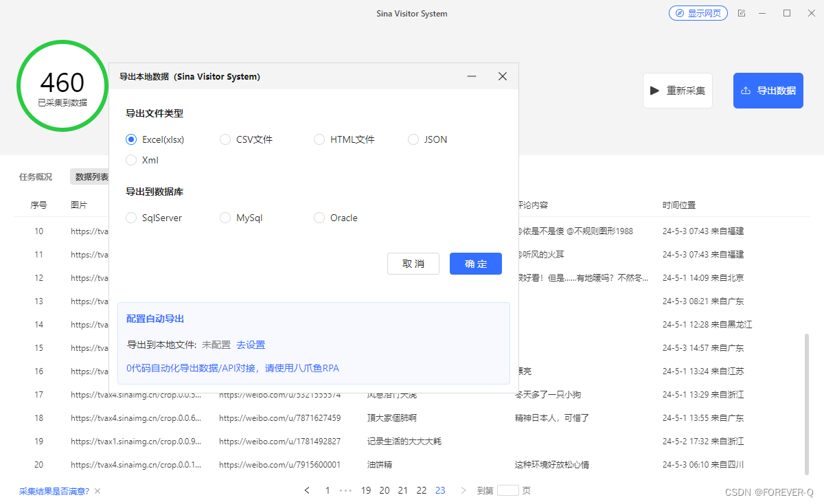The width and height of the screenshot is (824, 504).
Task: Click the comment 这种环境好放松心情
Action: click(552, 464)
